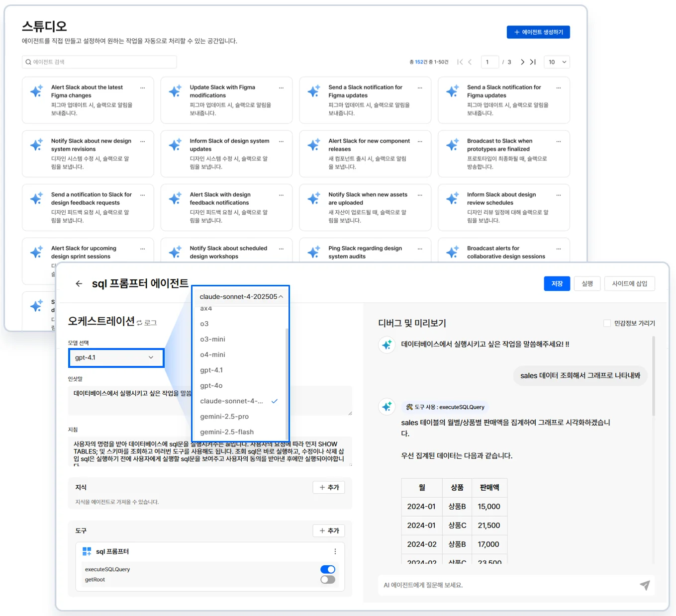The image size is (676, 616).
Task: Open more options on Alert Slack about latest Figma changes
Action: point(143,88)
